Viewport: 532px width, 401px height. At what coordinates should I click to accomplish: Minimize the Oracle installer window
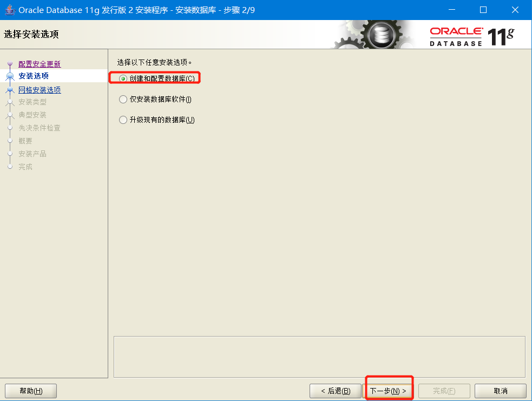click(x=451, y=10)
